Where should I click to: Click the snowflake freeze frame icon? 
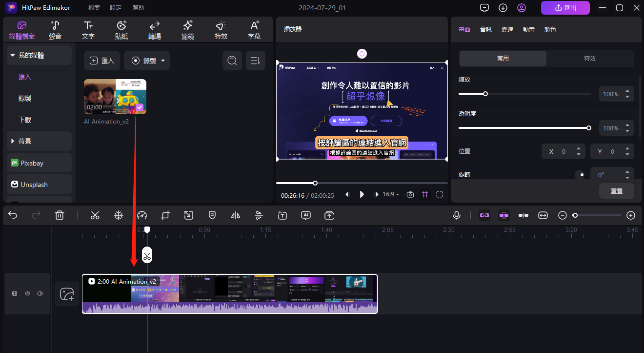[119, 215]
